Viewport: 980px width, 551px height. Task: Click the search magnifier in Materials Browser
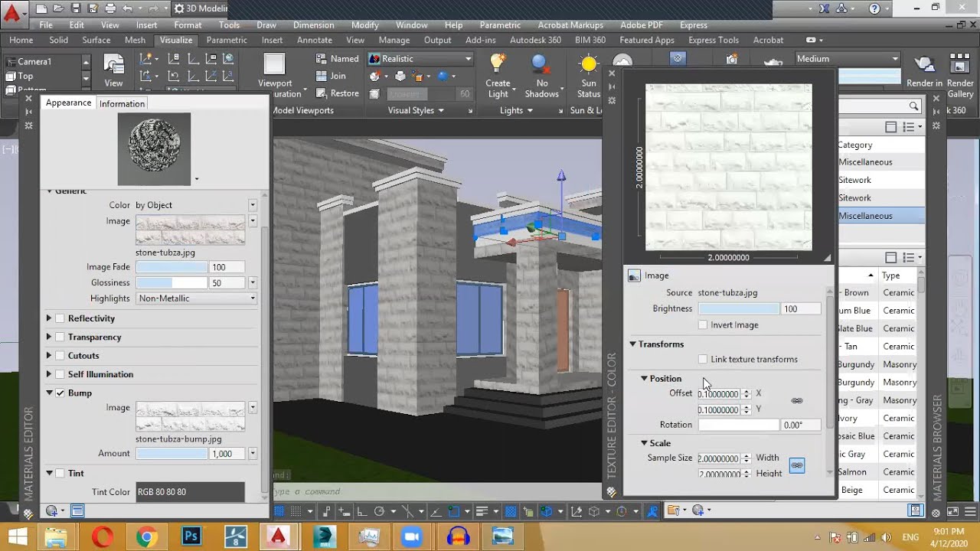coord(914,106)
